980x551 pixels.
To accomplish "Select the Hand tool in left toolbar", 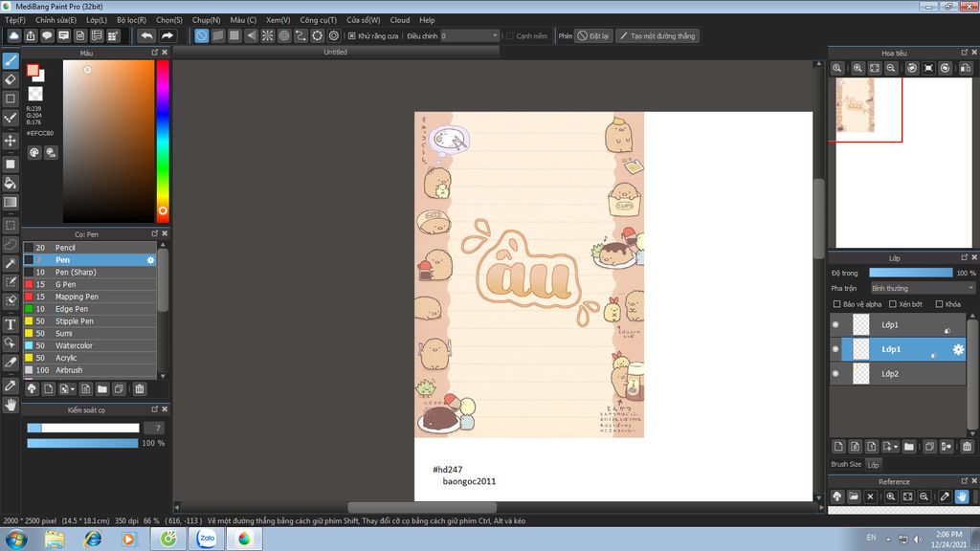I will [x=11, y=405].
